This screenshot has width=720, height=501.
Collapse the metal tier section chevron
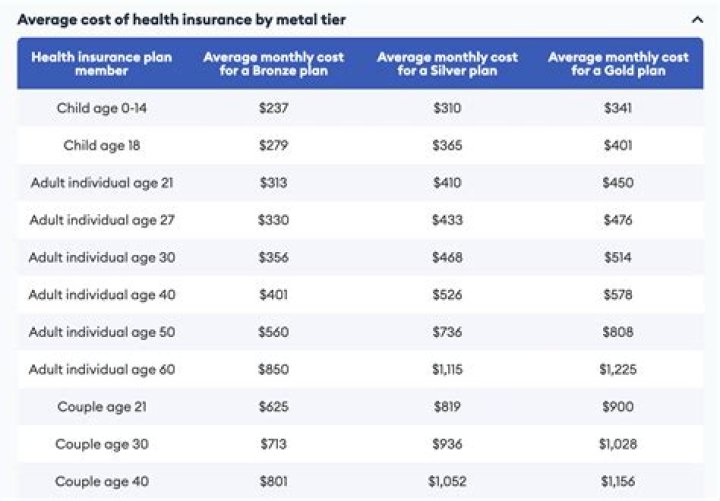[697, 19]
